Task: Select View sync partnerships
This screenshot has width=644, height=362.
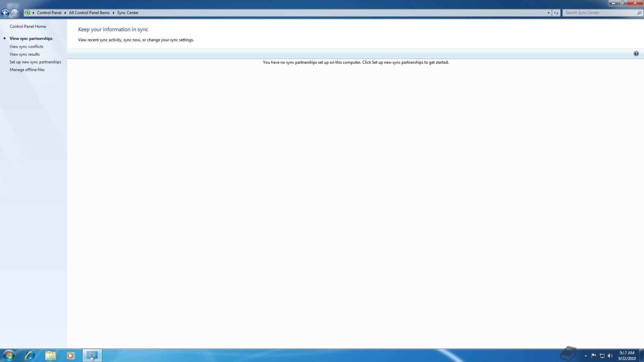Action: click(x=31, y=39)
